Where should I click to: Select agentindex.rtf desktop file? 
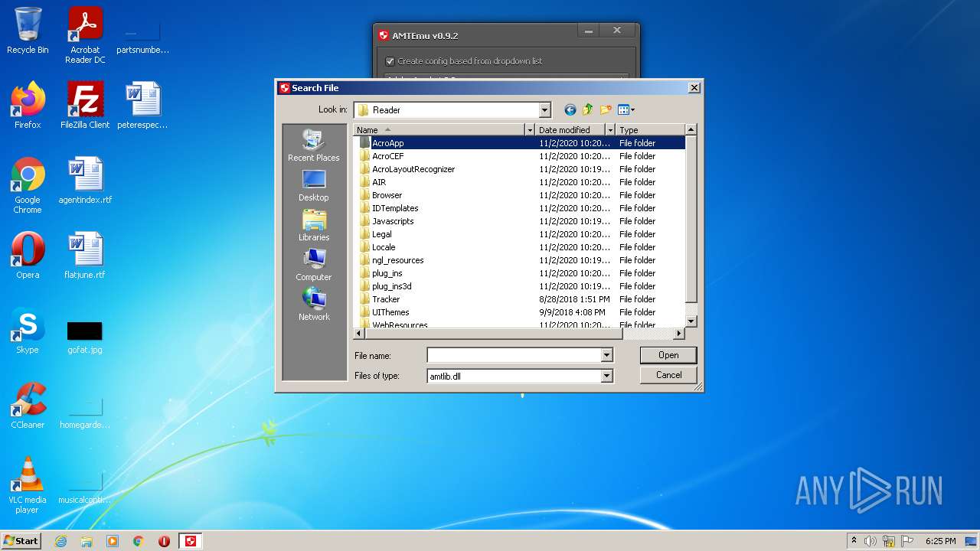pos(85,181)
